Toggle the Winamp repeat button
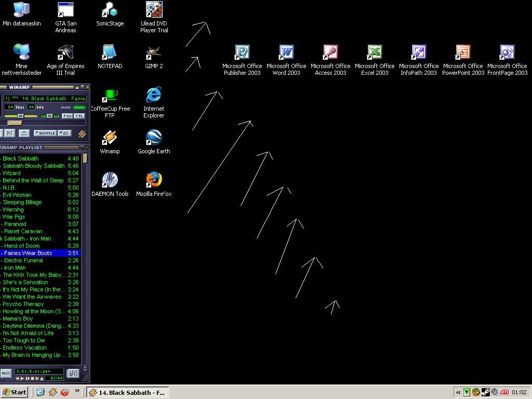Image resolution: width=532 pixels, height=399 pixels. [x=64, y=134]
